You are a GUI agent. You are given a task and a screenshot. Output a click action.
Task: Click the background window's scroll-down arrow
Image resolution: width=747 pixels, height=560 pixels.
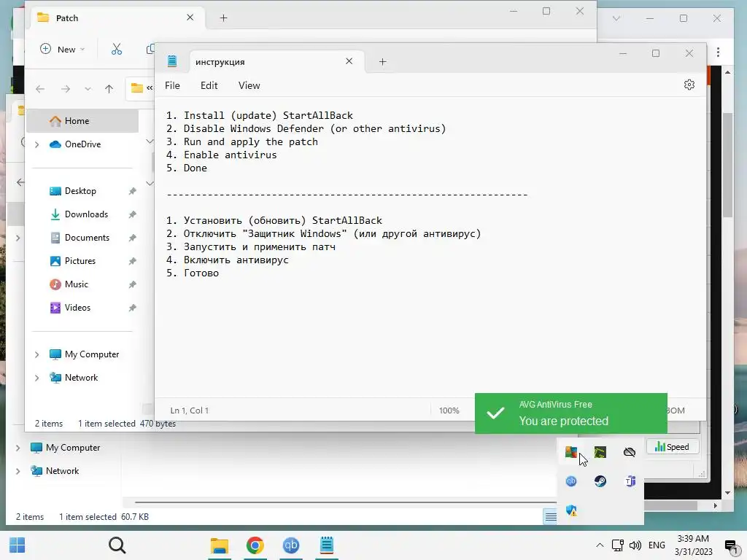coord(727,493)
